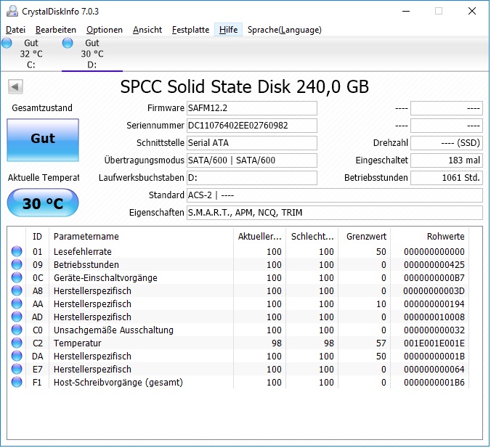Image resolution: width=491 pixels, height=448 pixels.
Task: Click the status orb for ID E7 row
Action: point(17,369)
